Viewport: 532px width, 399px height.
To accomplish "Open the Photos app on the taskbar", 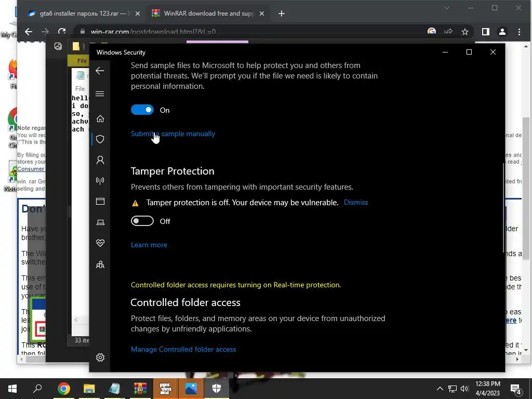I will 191,389.
